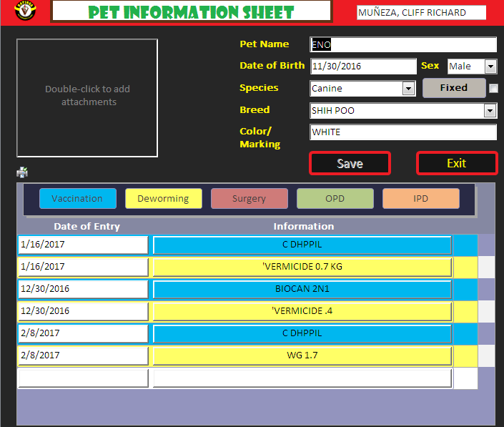The height and width of the screenshot is (427, 504).
Task: Click the Pet Name field containing ENO
Action: click(x=402, y=44)
